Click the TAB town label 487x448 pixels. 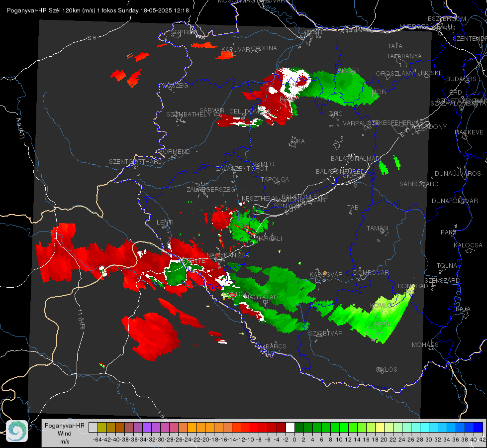tap(353, 208)
